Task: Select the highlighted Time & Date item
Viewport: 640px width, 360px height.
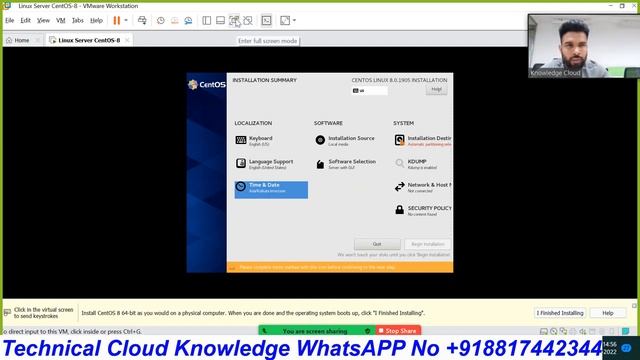Action: 271,190
